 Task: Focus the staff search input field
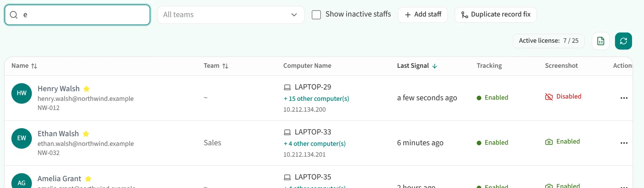[77, 15]
